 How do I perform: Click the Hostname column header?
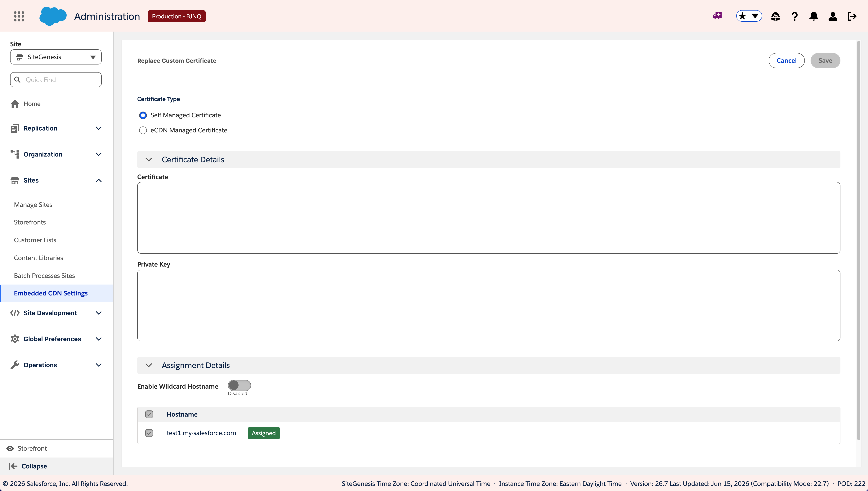pyautogui.click(x=182, y=414)
